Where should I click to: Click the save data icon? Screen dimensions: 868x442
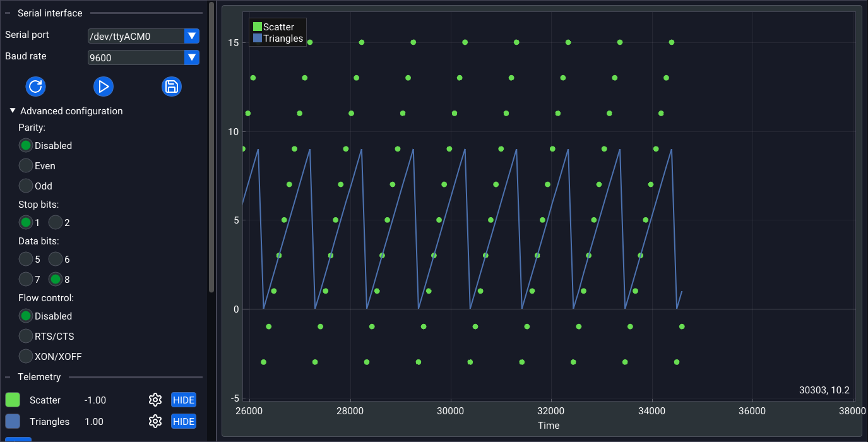[x=171, y=87]
